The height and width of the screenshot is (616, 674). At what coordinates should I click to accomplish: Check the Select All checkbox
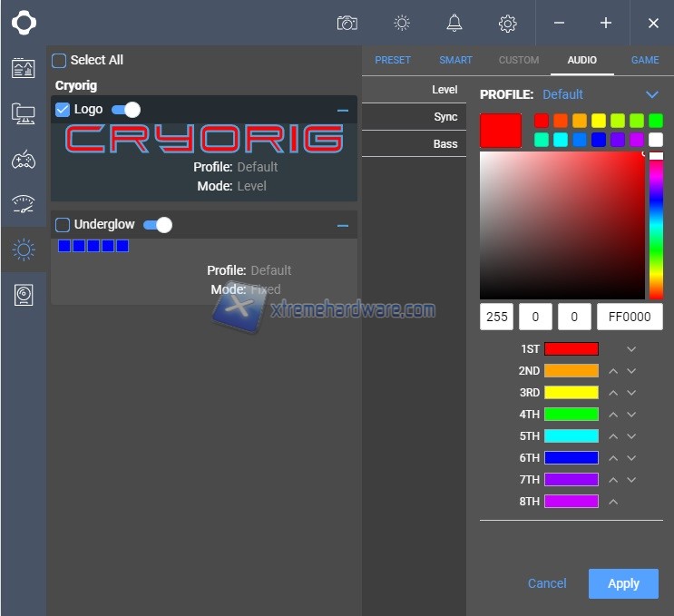tap(59, 61)
